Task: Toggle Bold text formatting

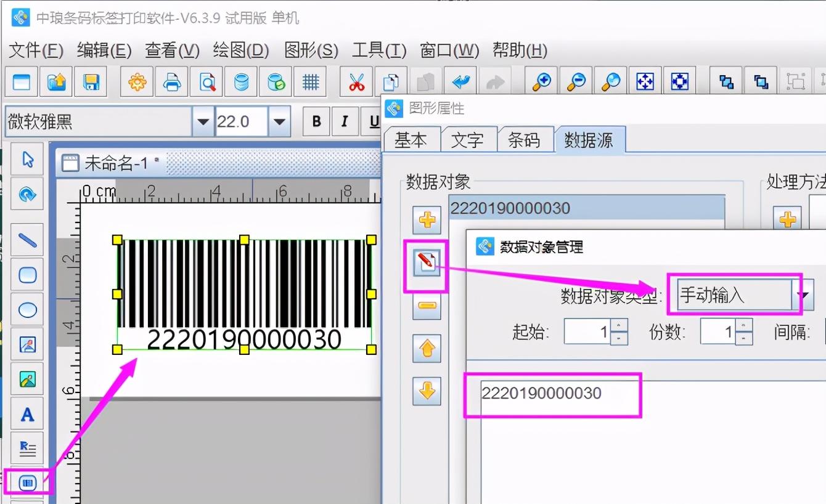Action: (x=317, y=121)
